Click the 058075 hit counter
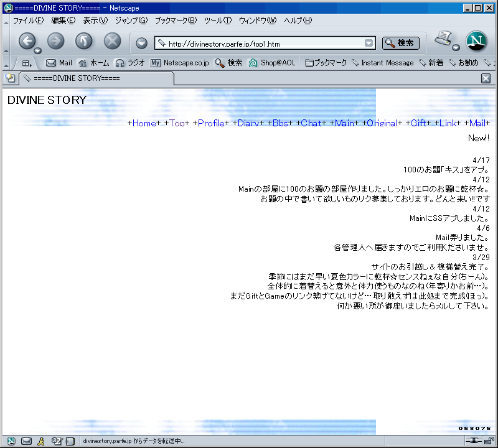 point(474,428)
